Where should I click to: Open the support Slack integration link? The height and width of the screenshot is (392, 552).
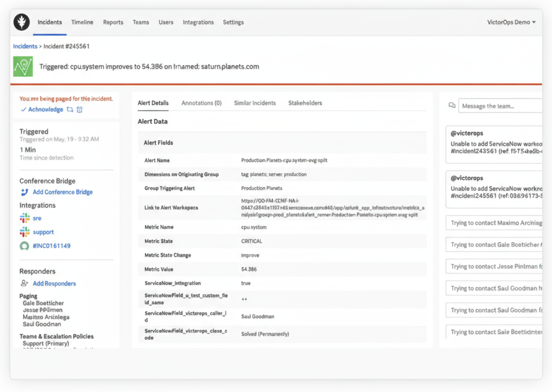43,232
